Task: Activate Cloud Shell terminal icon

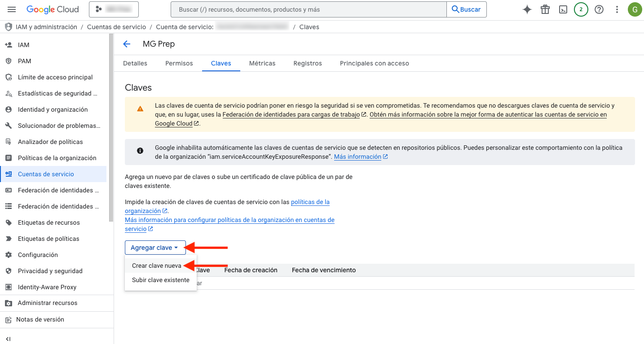Action: 563,9
